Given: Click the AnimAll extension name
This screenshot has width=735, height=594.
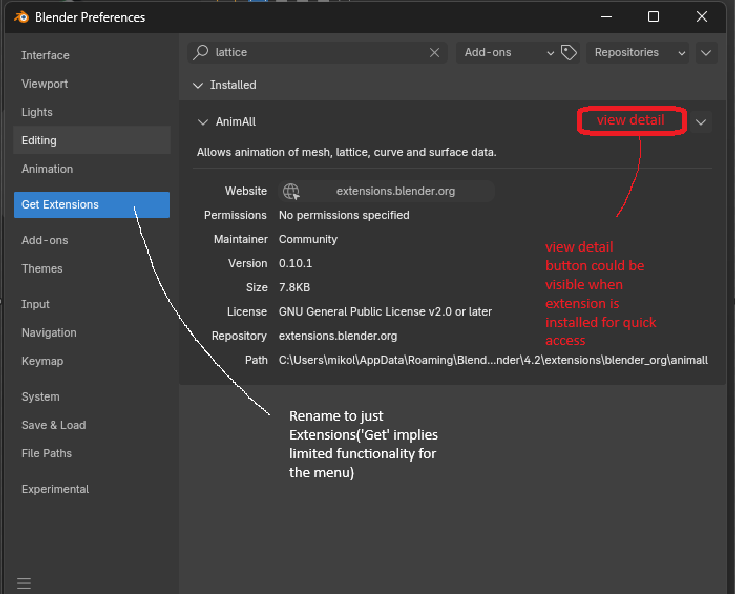Looking at the screenshot, I should coord(236,122).
